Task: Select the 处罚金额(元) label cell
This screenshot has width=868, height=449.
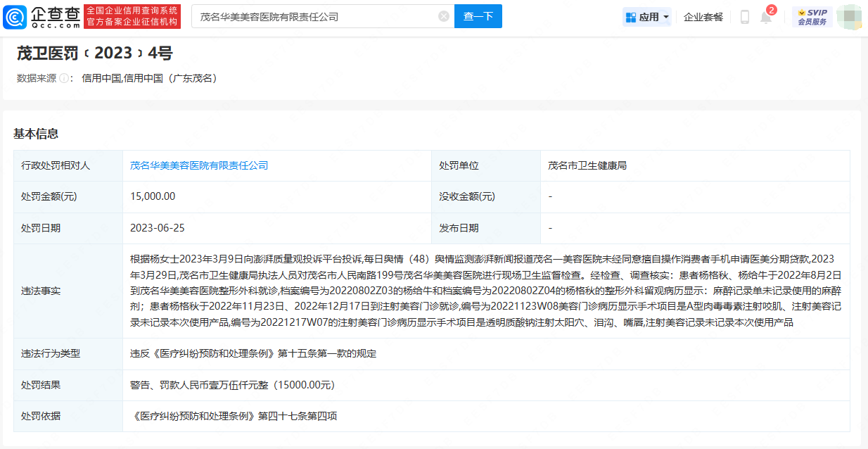Action: click(x=68, y=196)
